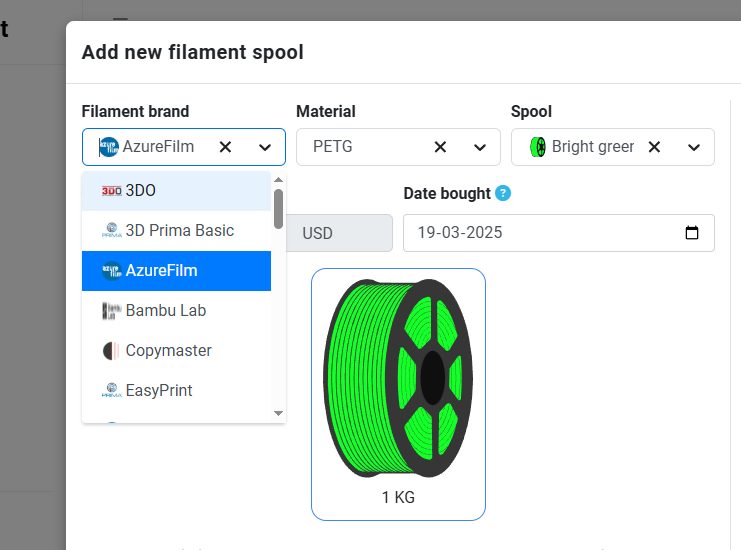Open the Spool dropdown chevron
Image resolution: width=741 pixels, height=550 pixels.
[694, 147]
